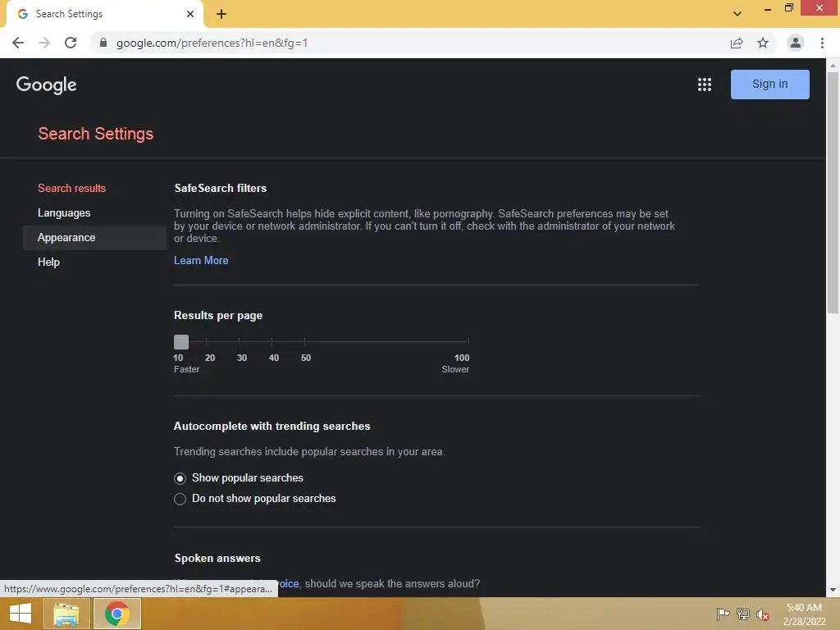This screenshot has height=630, width=840.
Task: Open the Chrome profile avatar icon
Action: 796,43
